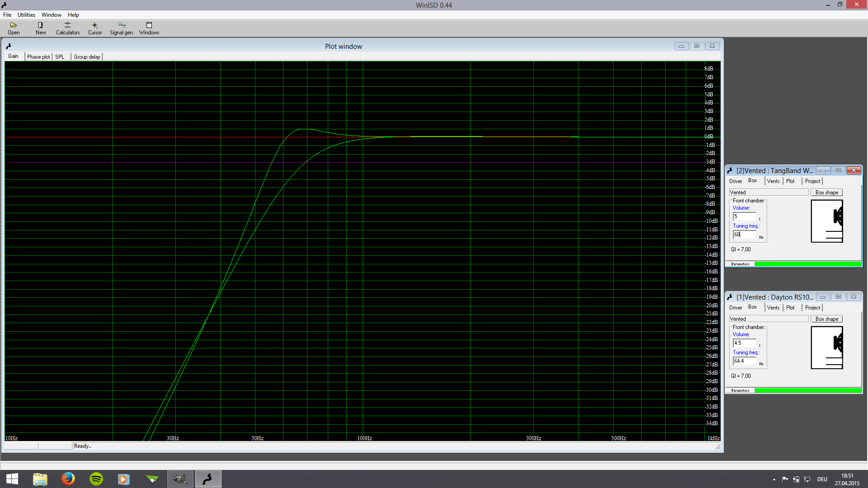Open Driver tab in Dayton RS10 window
This screenshot has height=488, width=868.
pyautogui.click(x=736, y=308)
